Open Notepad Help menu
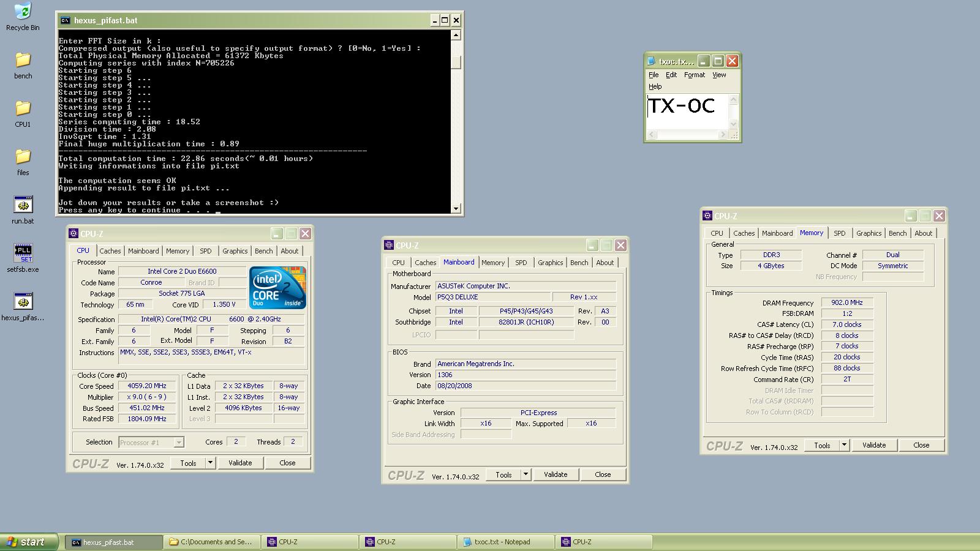980x551 pixels. 655,86
